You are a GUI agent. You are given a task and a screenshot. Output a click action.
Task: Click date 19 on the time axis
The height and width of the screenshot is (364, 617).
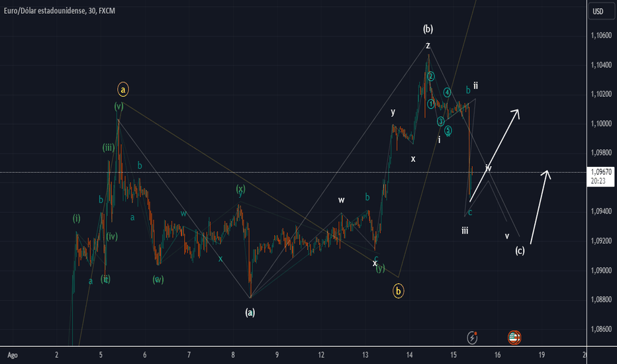pyautogui.click(x=542, y=355)
